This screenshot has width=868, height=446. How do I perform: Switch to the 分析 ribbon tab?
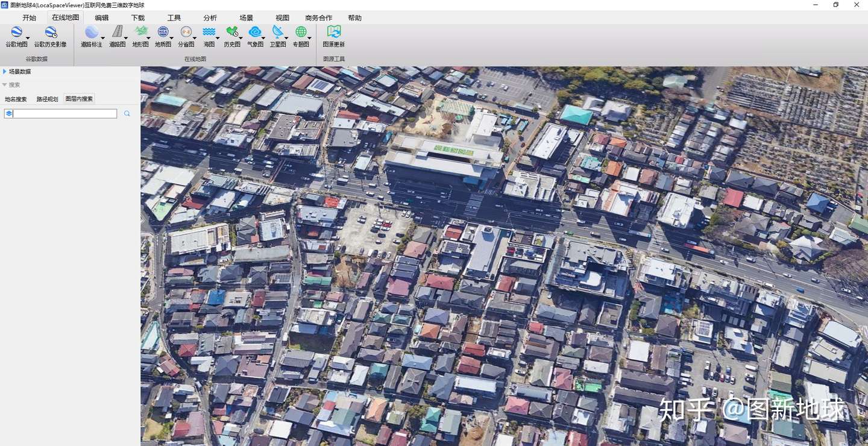click(210, 18)
